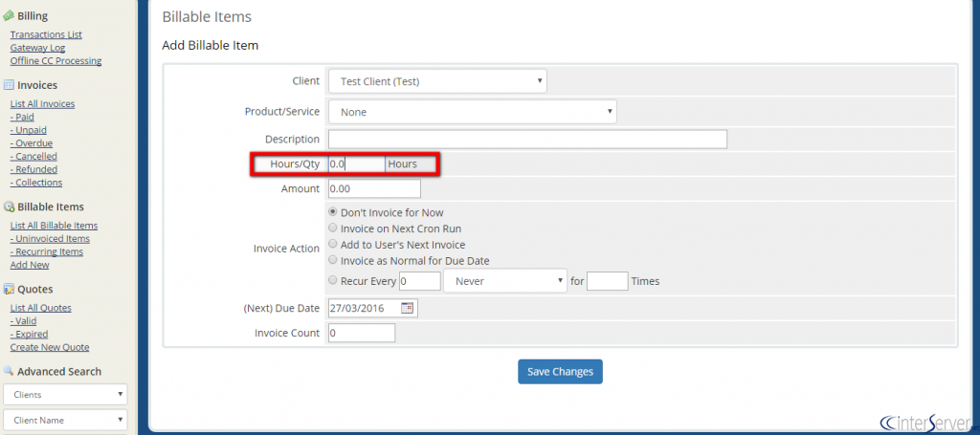Screen dimensions: 980x435
Task: Open Transactions List link
Action: [46, 34]
